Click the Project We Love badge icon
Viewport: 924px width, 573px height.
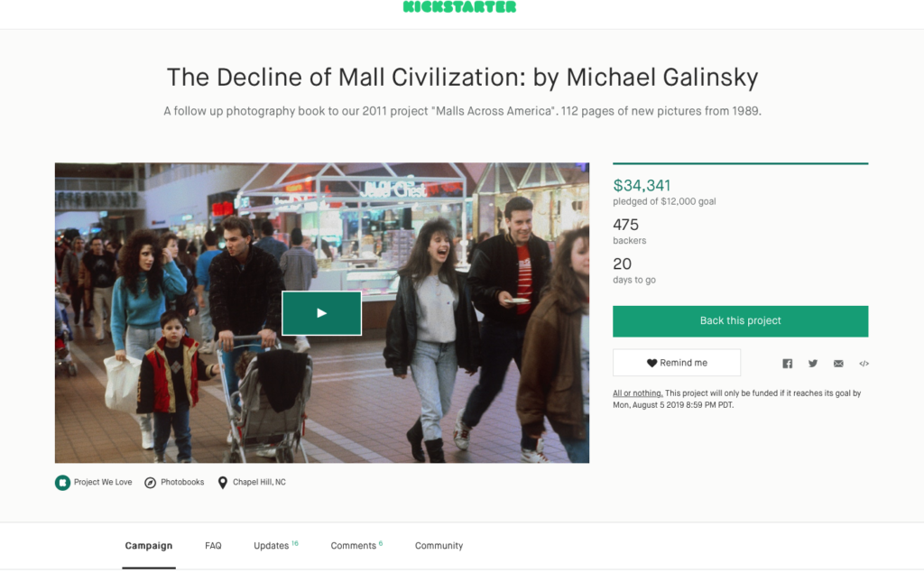click(62, 483)
